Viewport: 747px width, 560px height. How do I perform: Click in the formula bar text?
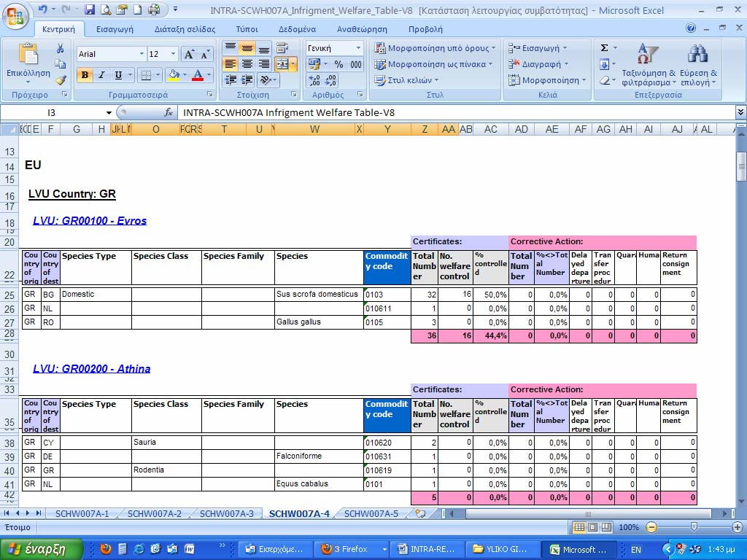click(x=289, y=113)
